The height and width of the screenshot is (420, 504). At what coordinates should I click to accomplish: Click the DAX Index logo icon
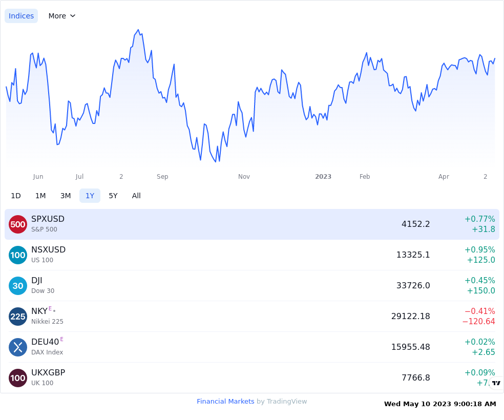tap(18, 347)
